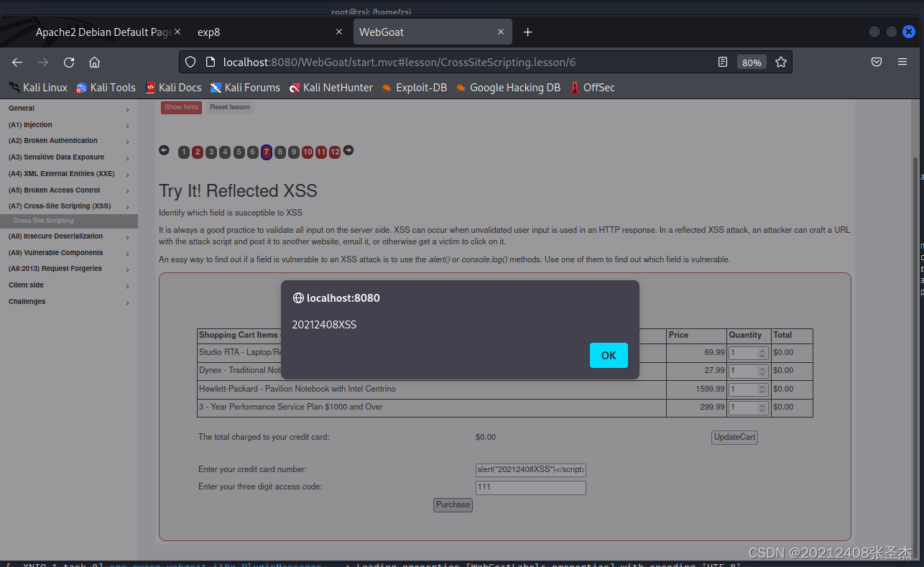
Task: Go to previous lesson page arrow
Action: pyautogui.click(x=164, y=150)
